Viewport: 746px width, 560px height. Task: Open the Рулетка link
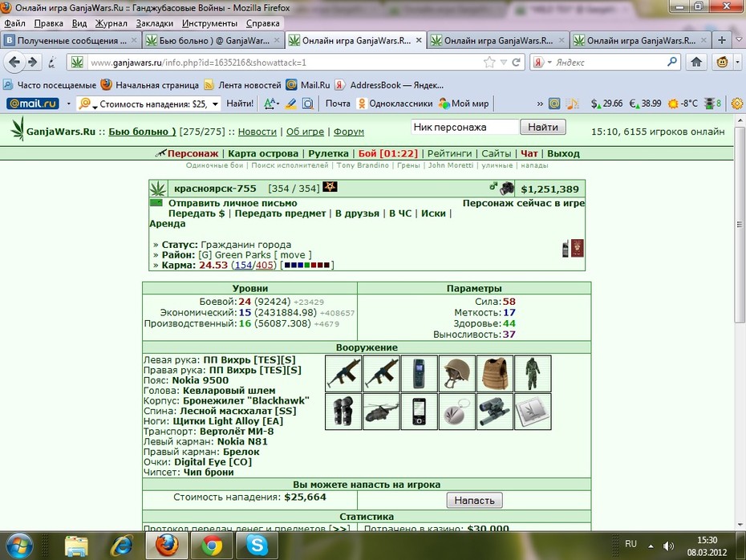[x=328, y=154]
